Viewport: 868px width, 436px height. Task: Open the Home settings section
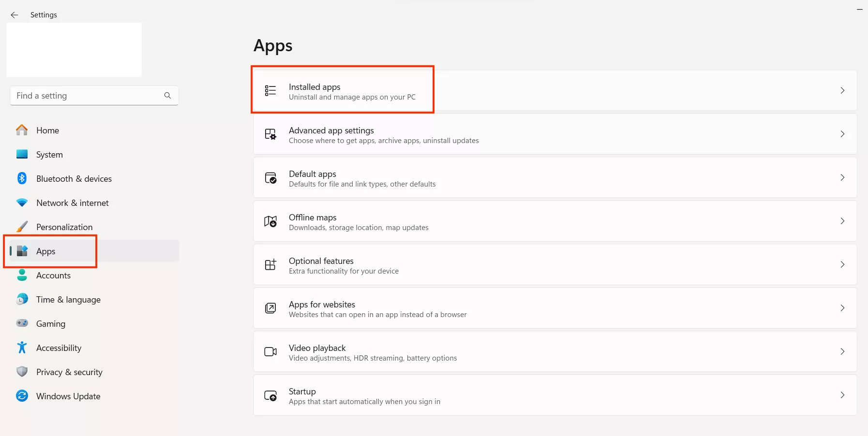47,131
